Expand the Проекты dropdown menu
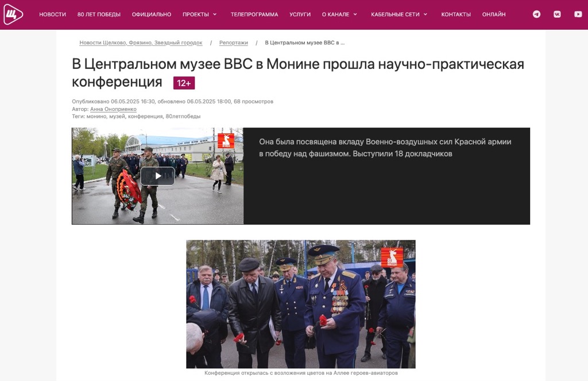This screenshot has height=381, width=588. [x=199, y=14]
